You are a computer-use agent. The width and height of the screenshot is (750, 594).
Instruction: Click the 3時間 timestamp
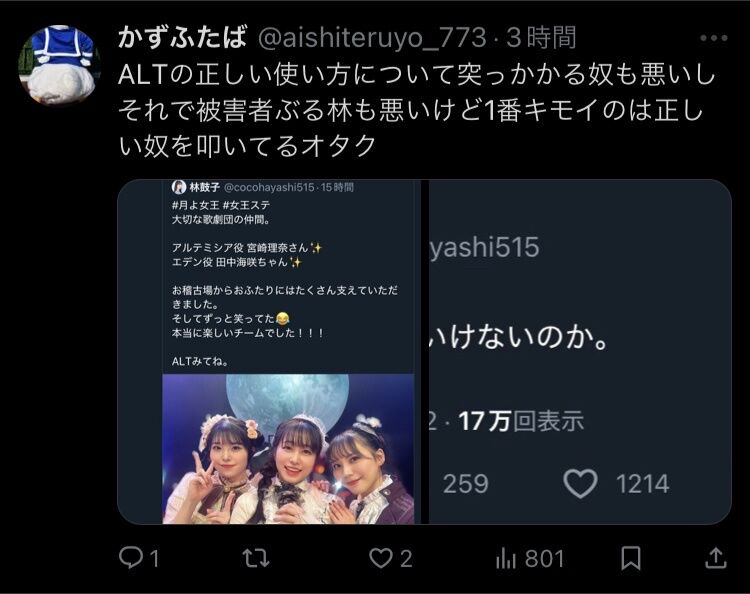541,38
